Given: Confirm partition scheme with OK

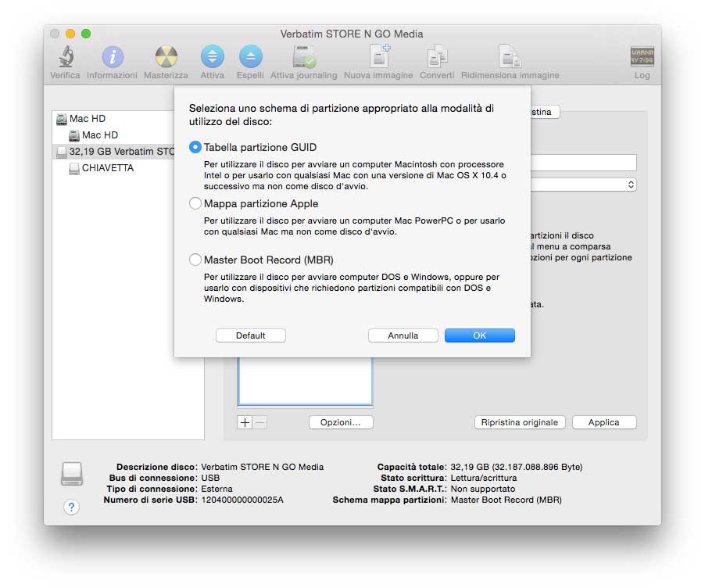Looking at the screenshot, I should [x=480, y=335].
